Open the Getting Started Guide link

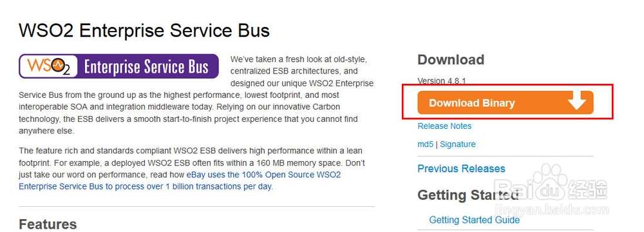pyautogui.click(x=475, y=220)
